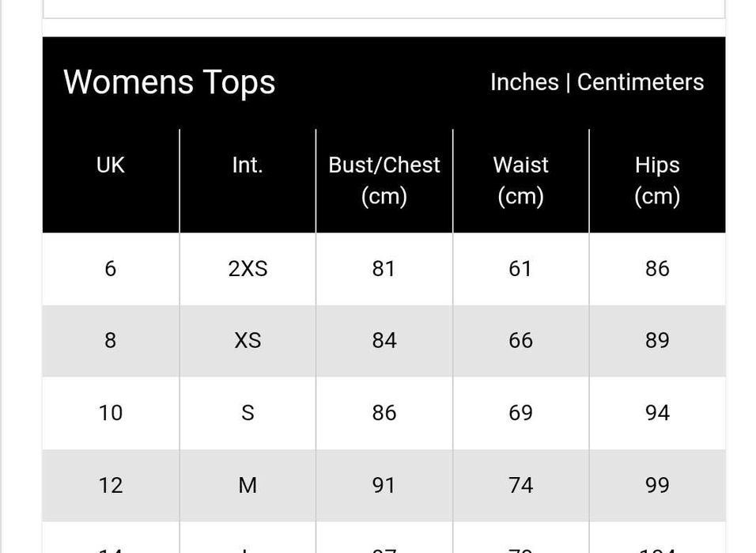Select waist value 66 in XS row

pyautogui.click(x=520, y=340)
